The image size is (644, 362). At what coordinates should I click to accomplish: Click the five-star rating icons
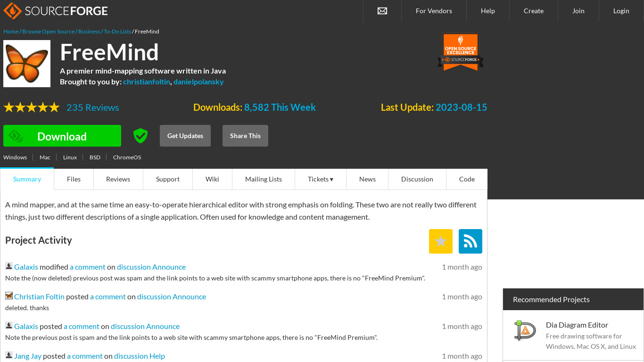(x=32, y=107)
